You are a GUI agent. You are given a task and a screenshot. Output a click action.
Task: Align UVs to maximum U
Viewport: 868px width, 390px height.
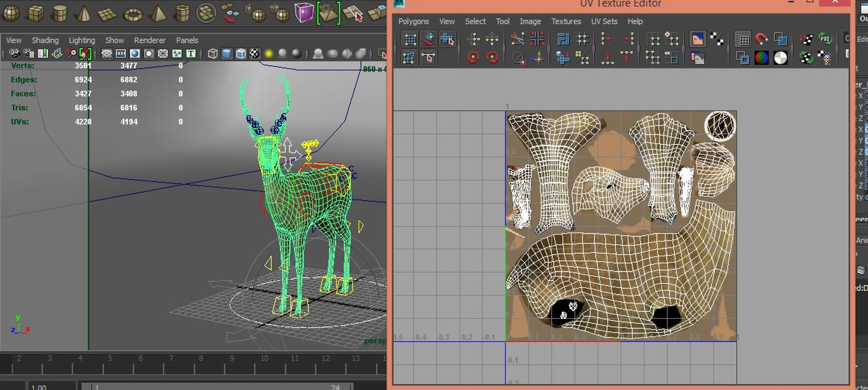click(627, 39)
